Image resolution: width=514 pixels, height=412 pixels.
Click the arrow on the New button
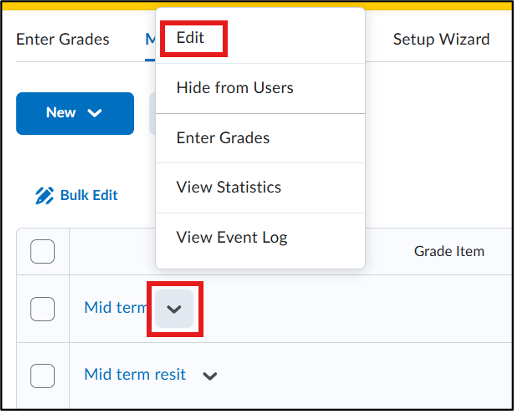[x=94, y=113]
